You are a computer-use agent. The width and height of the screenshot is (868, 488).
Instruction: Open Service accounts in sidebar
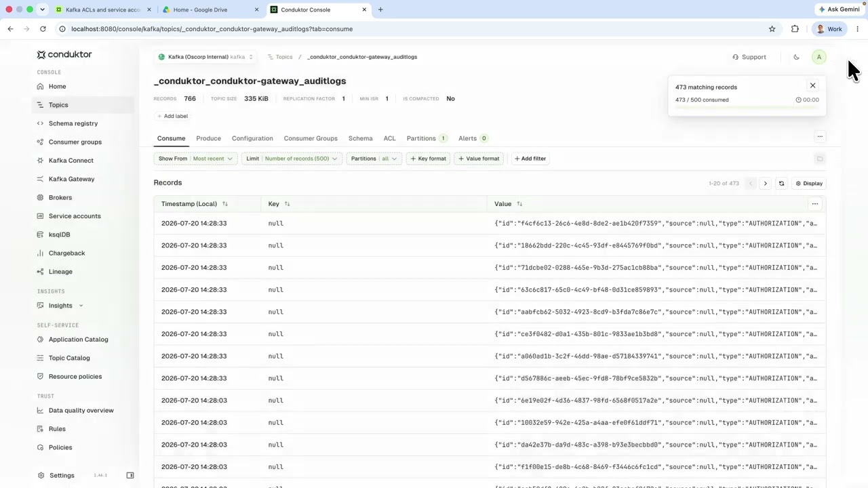[x=75, y=216]
